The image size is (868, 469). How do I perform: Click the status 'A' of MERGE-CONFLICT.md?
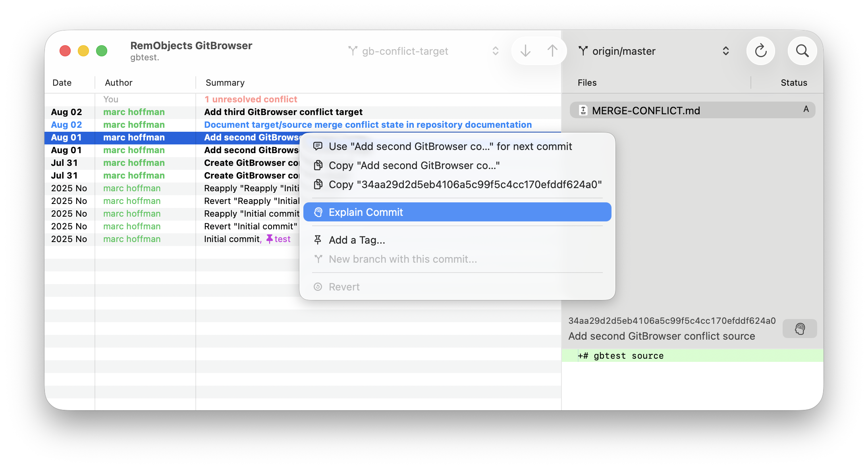click(806, 109)
